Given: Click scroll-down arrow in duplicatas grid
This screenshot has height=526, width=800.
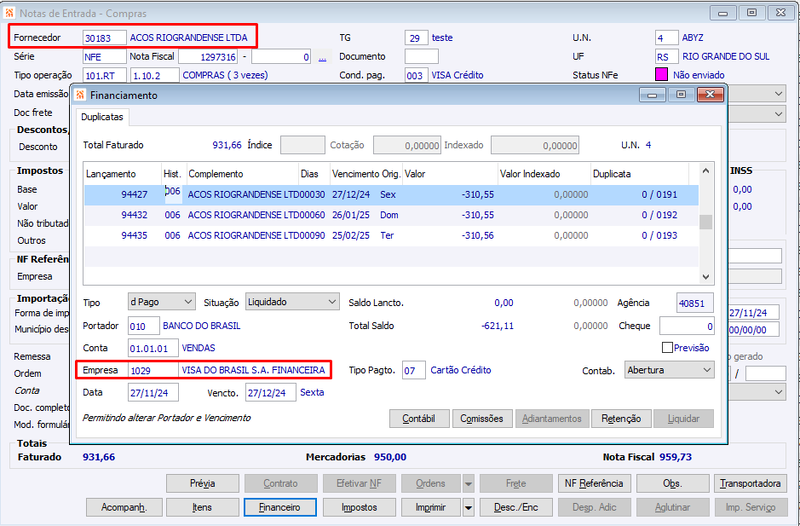Looking at the screenshot, I should tap(706, 277).
